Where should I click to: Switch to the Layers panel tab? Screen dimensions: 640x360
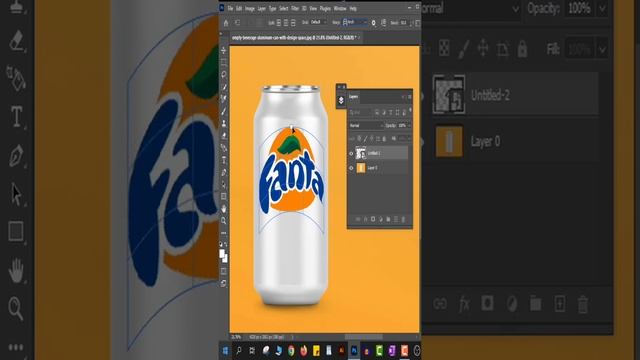tap(353, 97)
